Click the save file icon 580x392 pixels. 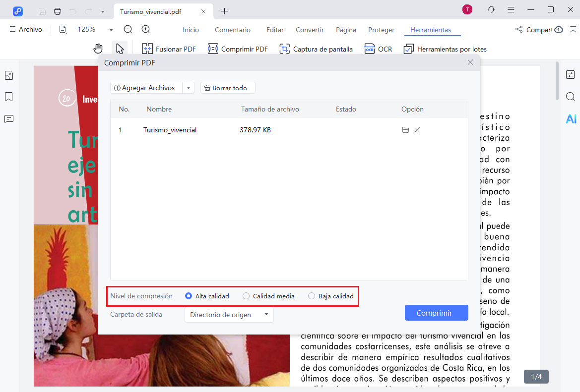tap(42, 11)
